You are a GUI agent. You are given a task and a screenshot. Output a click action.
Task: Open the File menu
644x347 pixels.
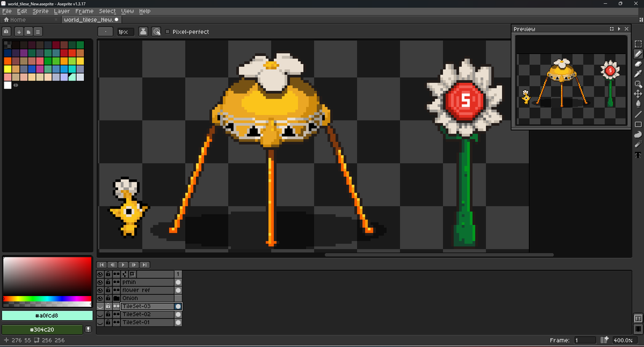tap(7, 11)
